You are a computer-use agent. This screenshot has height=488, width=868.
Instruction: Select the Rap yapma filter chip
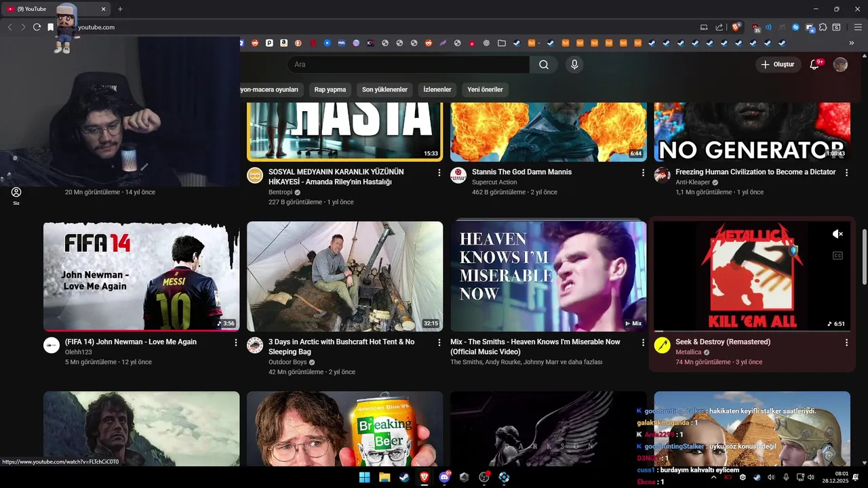(330, 89)
